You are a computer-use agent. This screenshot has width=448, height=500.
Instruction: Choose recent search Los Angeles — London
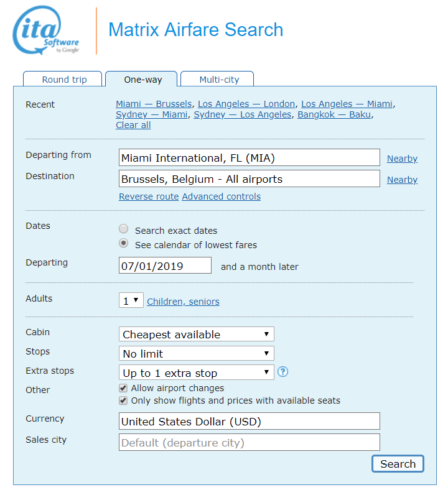click(x=246, y=104)
